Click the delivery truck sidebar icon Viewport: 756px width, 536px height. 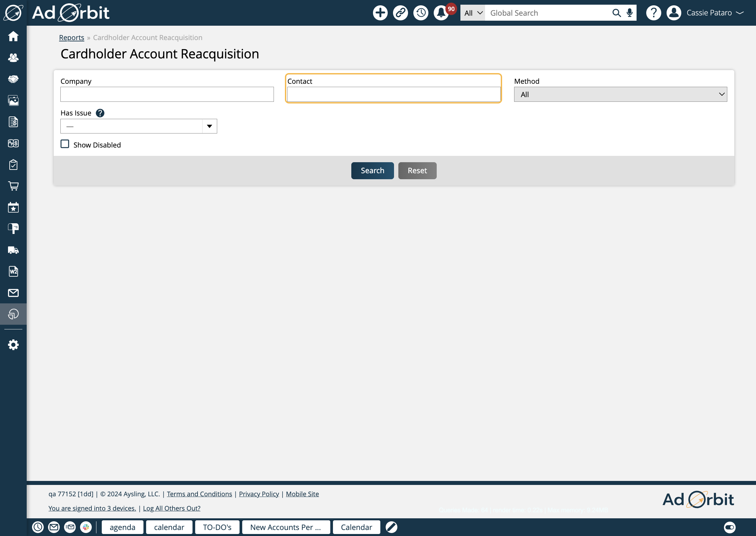[x=13, y=250]
